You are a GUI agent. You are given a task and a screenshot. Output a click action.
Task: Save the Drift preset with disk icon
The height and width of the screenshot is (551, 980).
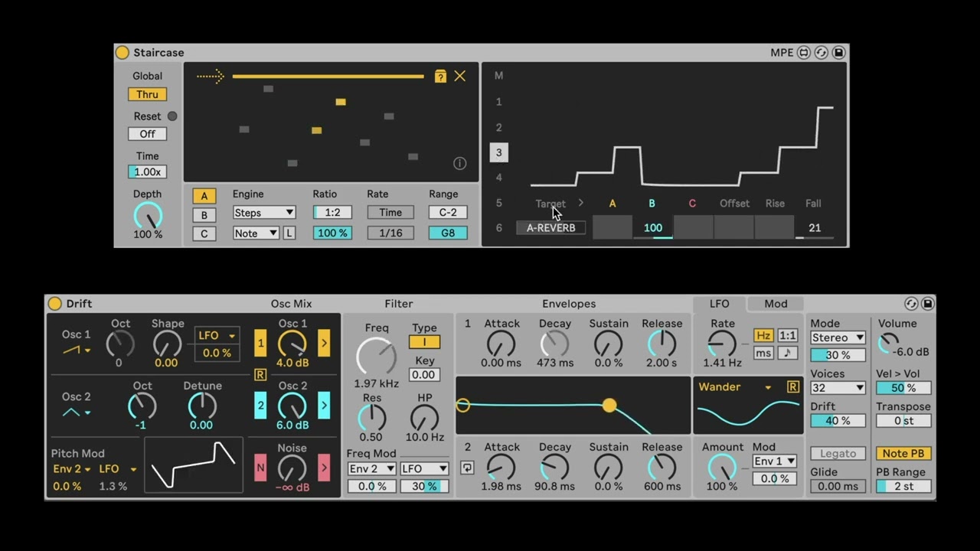click(x=927, y=304)
